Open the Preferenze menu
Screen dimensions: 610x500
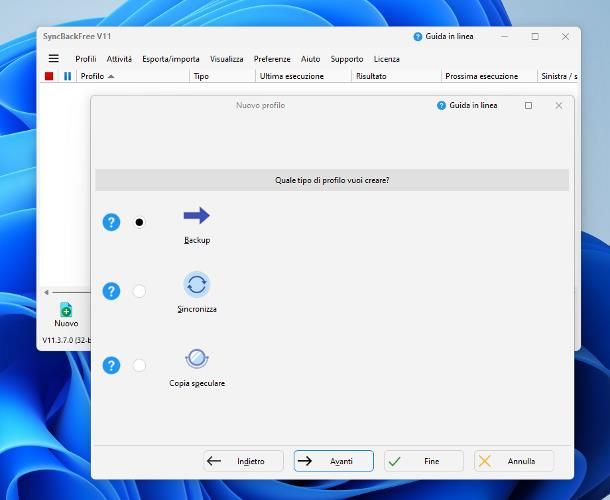(272, 59)
